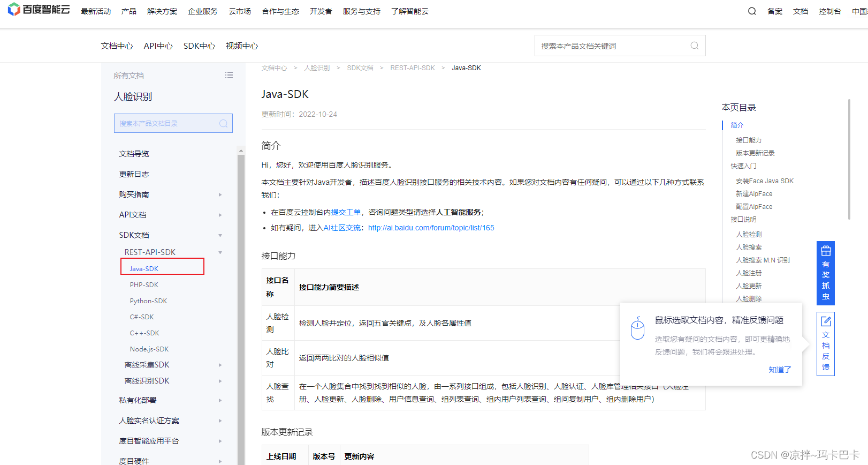
Task: Click 文档 link in header
Action: click(x=801, y=11)
